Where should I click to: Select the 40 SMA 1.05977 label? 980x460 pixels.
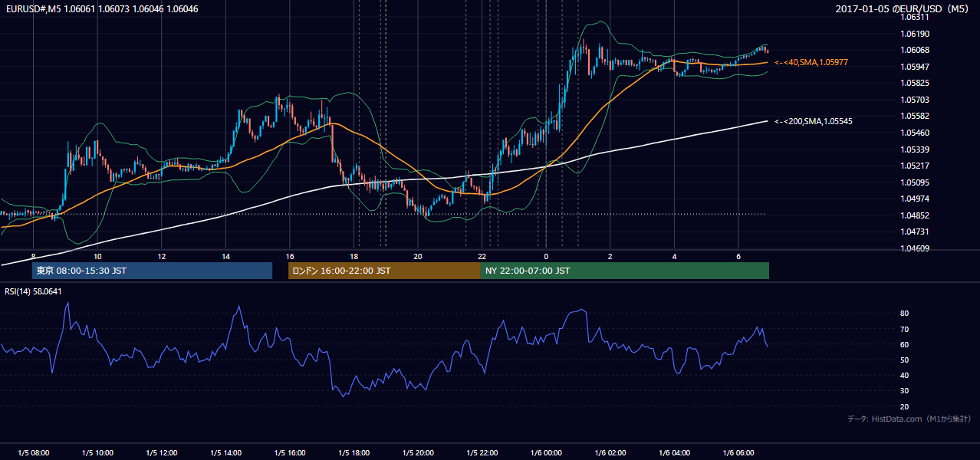coord(811,62)
